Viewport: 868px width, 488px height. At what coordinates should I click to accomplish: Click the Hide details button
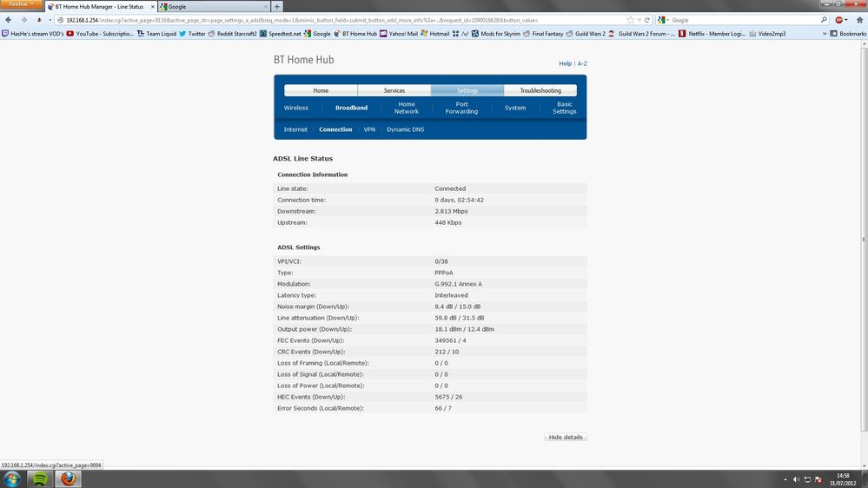[x=566, y=437]
